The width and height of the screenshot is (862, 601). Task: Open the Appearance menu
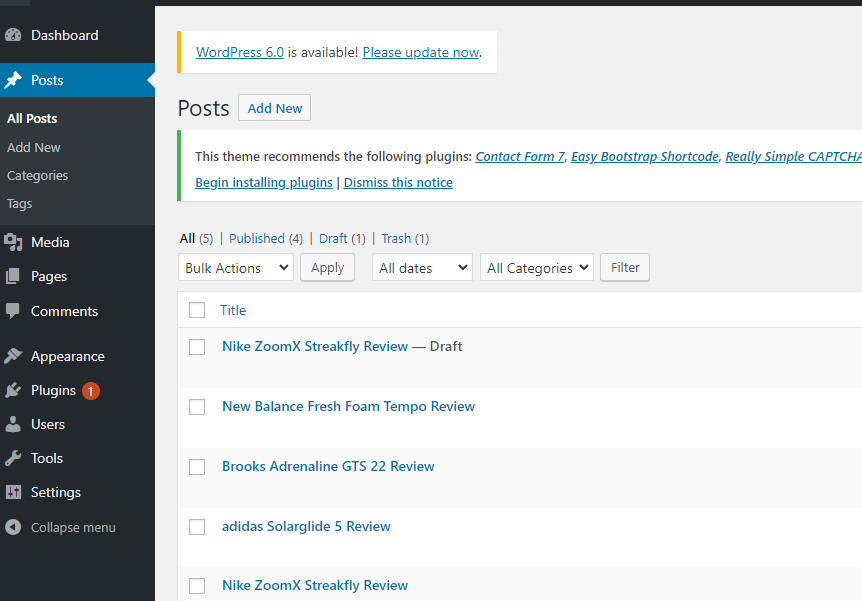(68, 356)
